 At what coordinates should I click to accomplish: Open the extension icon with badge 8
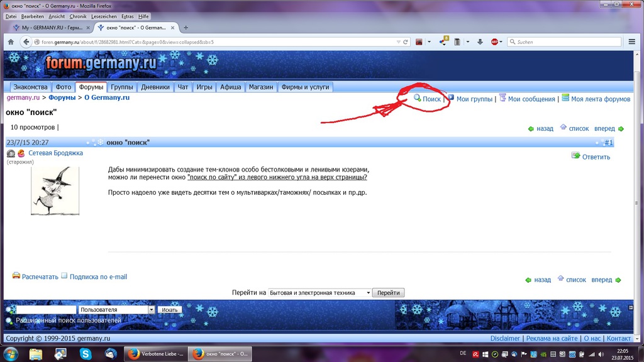443,41
